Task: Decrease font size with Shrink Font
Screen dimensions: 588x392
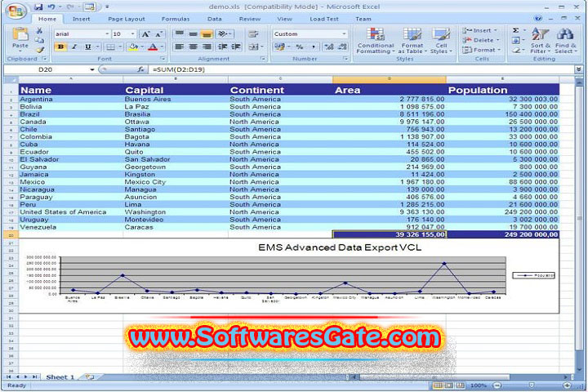Action: click(159, 34)
